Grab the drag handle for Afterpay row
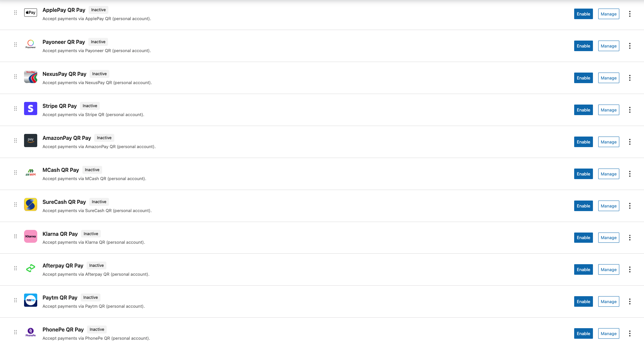Viewport: 644px width, 345px height. click(x=15, y=268)
